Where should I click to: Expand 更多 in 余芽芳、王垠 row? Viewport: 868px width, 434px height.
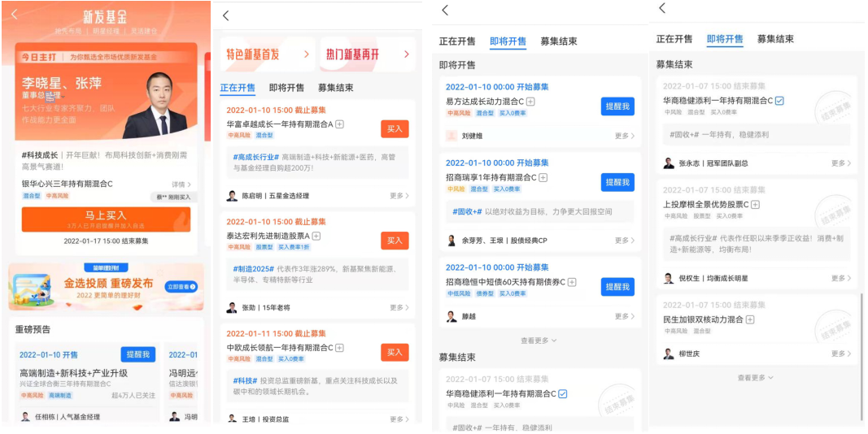click(x=625, y=241)
